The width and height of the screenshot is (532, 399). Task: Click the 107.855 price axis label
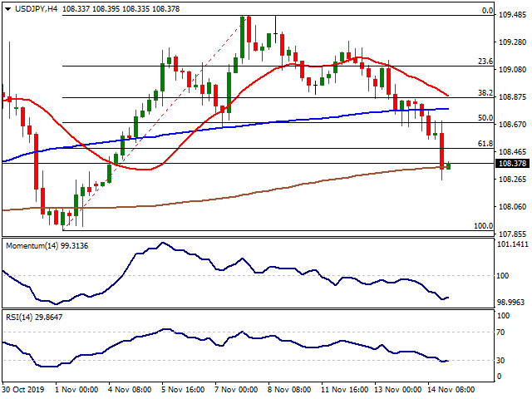(512, 234)
